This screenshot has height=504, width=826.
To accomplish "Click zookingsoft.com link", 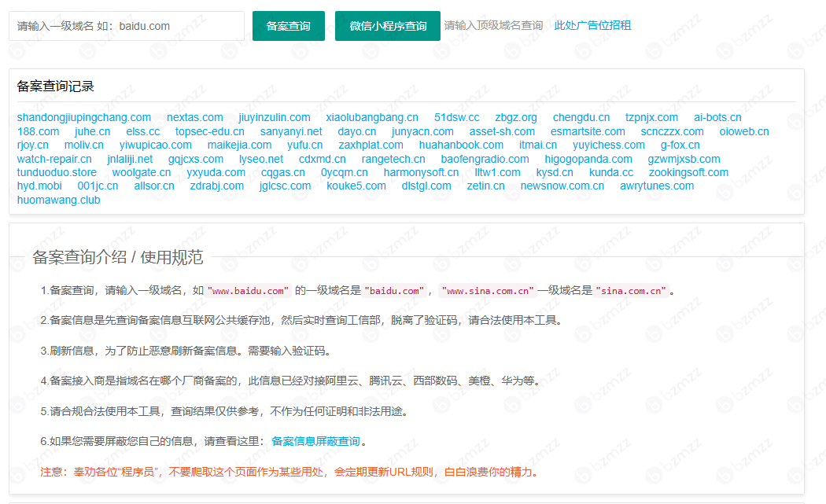I will point(688,172).
